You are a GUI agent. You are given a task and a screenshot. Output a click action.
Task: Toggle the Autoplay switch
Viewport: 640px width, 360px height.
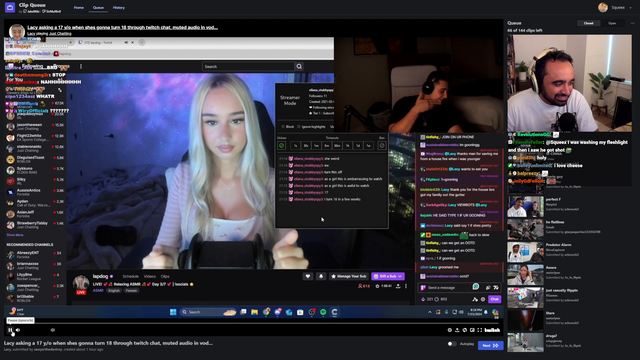pos(451,344)
